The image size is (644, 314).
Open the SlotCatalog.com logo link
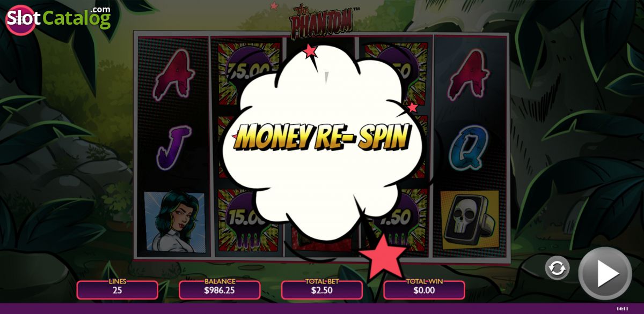[x=58, y=18]
